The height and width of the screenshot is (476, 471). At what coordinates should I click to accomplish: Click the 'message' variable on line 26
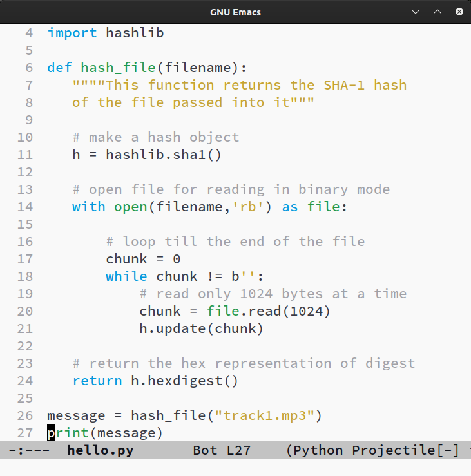[x=76, y=415]
